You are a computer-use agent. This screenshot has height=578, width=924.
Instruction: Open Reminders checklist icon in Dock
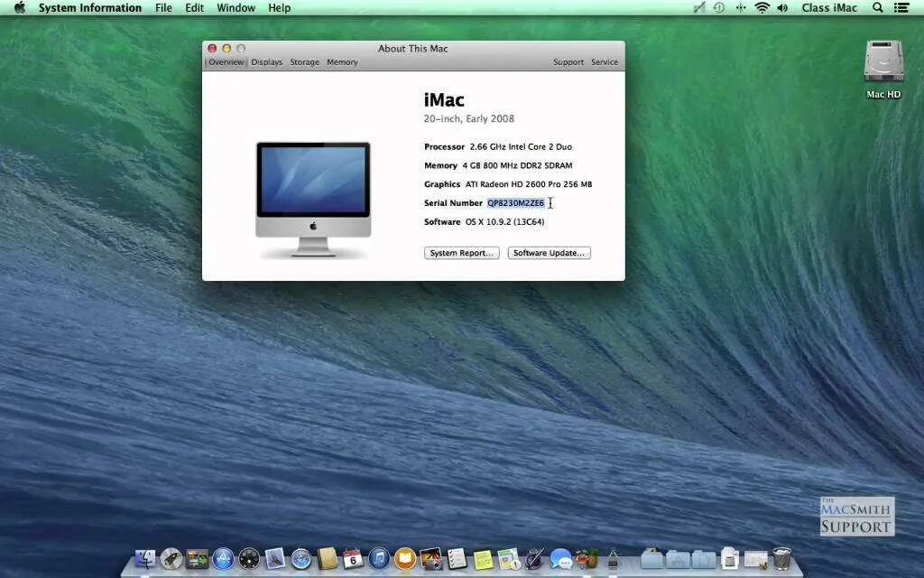457,558
